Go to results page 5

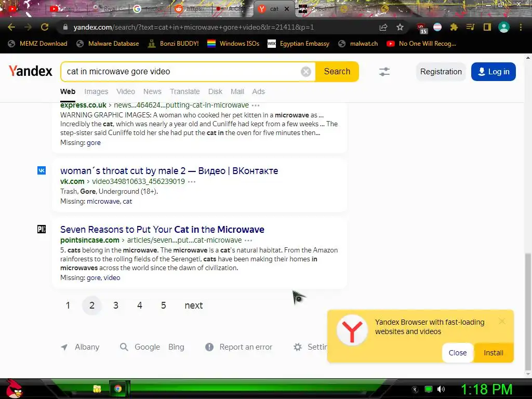click(x=164, y=305)
